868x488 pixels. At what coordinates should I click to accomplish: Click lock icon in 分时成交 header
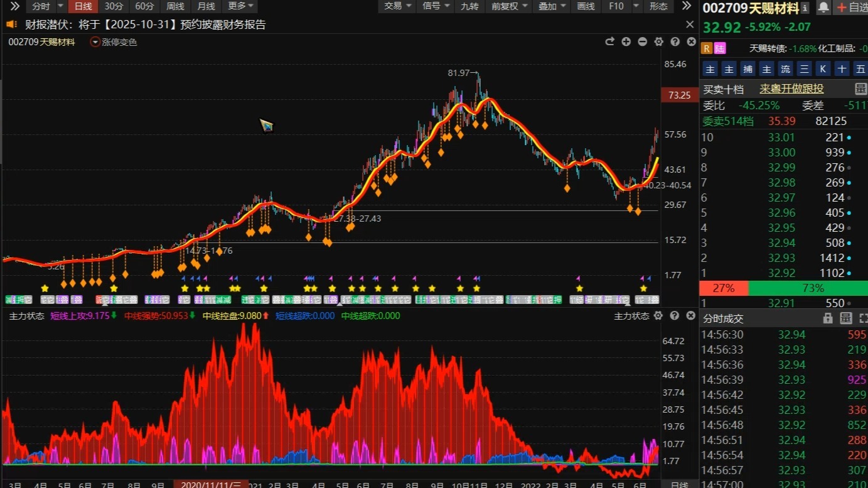tap(828, 318)
